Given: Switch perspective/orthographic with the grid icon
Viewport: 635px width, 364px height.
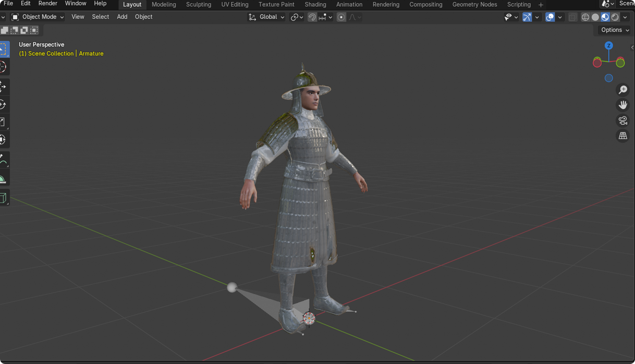Looking at the screenshot, I should (x=623, y=136).
